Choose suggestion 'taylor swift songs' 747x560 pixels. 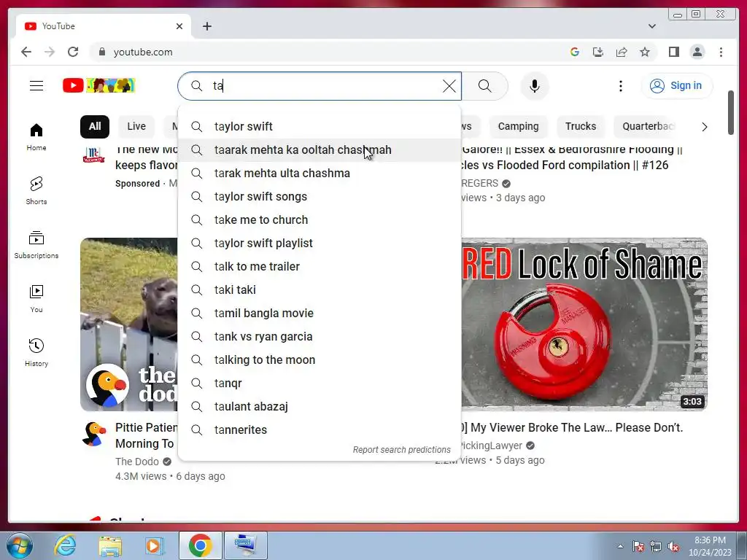320,197
